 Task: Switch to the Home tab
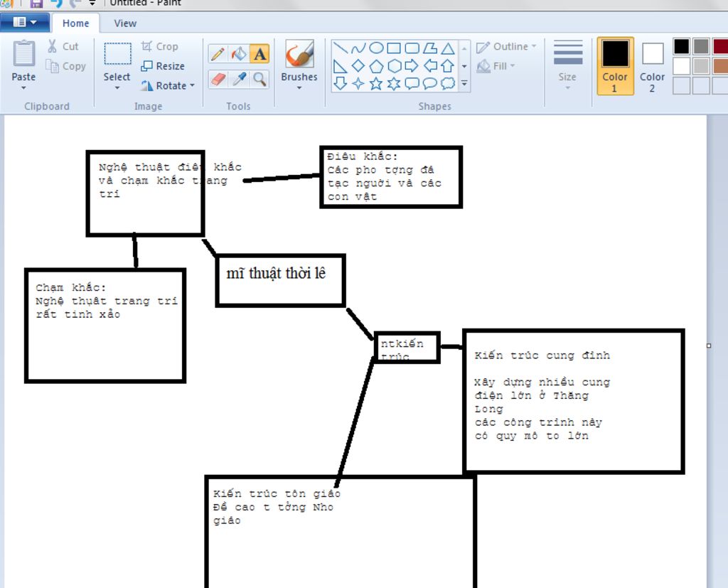tap(75, 23)
